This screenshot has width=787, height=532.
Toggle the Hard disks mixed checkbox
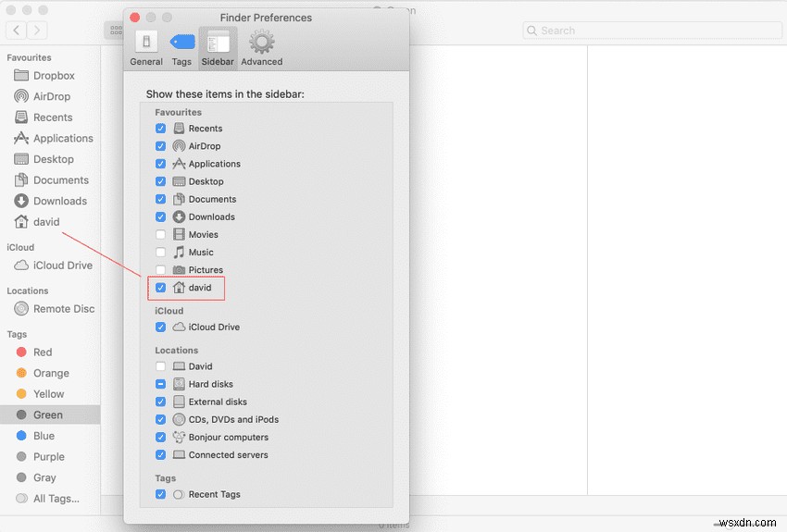pos(160,384)
